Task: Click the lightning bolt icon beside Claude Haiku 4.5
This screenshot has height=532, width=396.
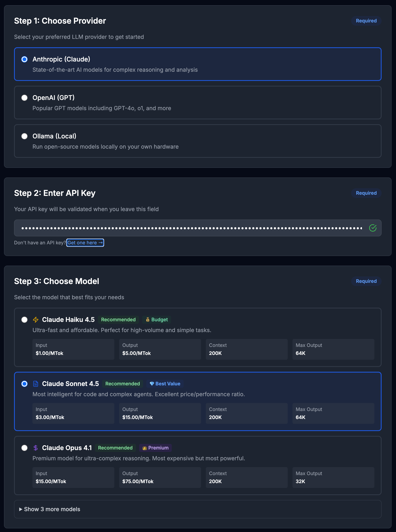Action: (36, 319)
